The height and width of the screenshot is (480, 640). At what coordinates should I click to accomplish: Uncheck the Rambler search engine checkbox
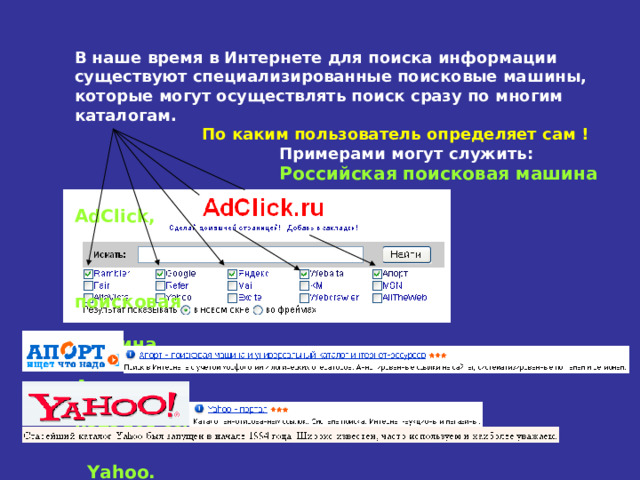point(88,273)
